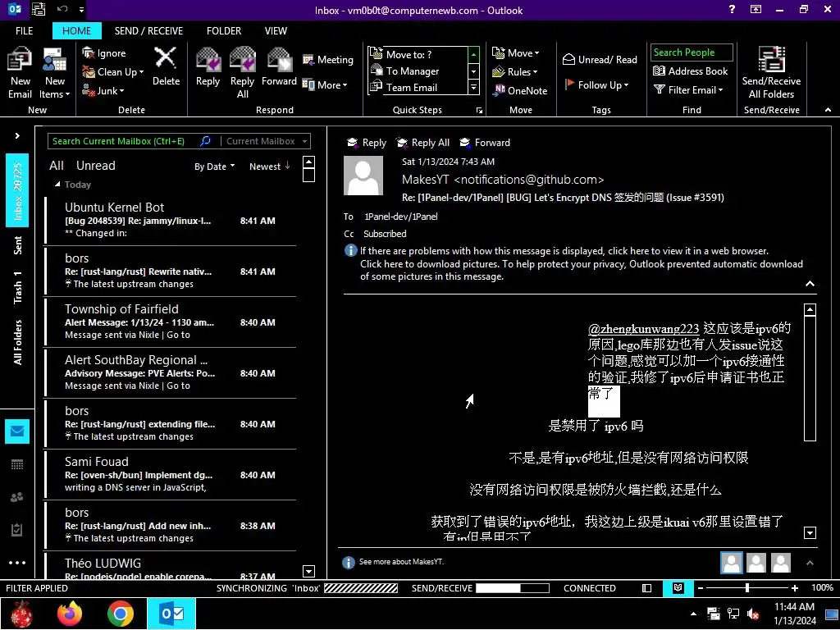
Task: Show only Unread messages
Action: (x=95, y=166)
